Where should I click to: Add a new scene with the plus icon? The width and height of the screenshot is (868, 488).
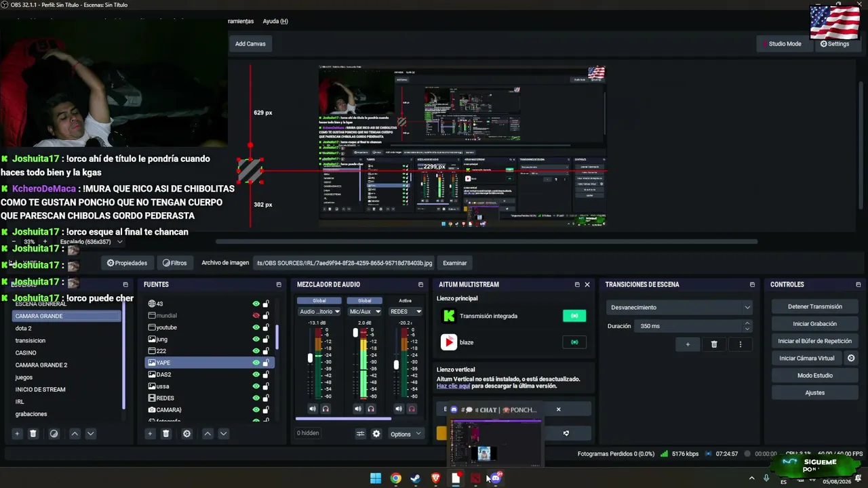(17, 434)
